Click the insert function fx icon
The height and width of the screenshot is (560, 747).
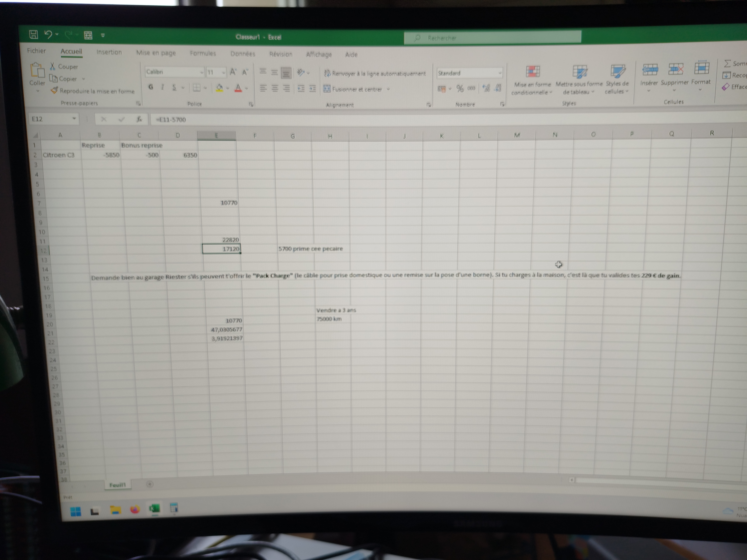(x=139, y=119)
